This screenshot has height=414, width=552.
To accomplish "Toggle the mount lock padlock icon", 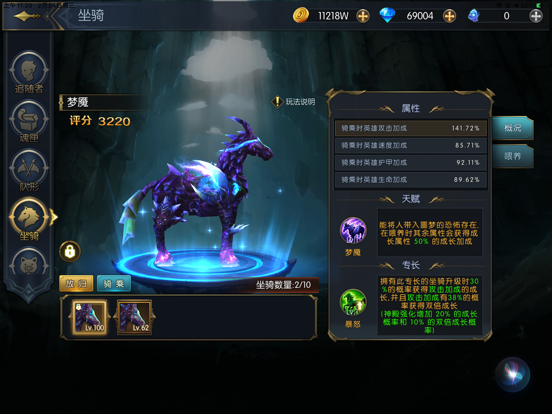I will point(70,251).
